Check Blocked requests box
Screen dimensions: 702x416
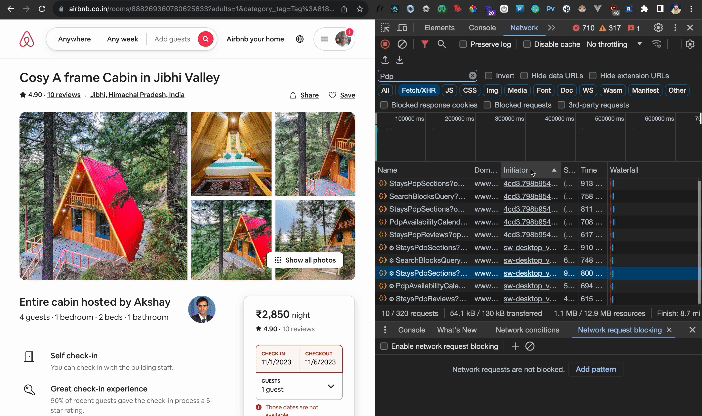[x=487, y=105]
